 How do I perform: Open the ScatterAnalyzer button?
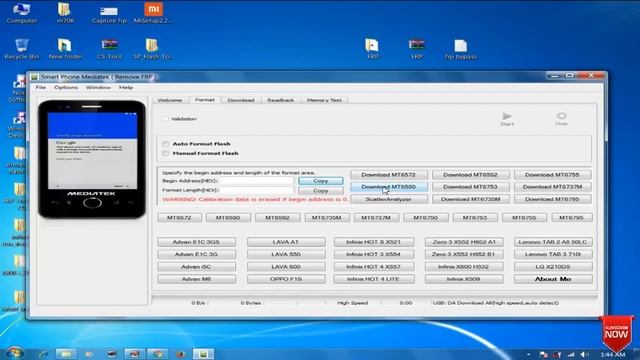[389, 199]
